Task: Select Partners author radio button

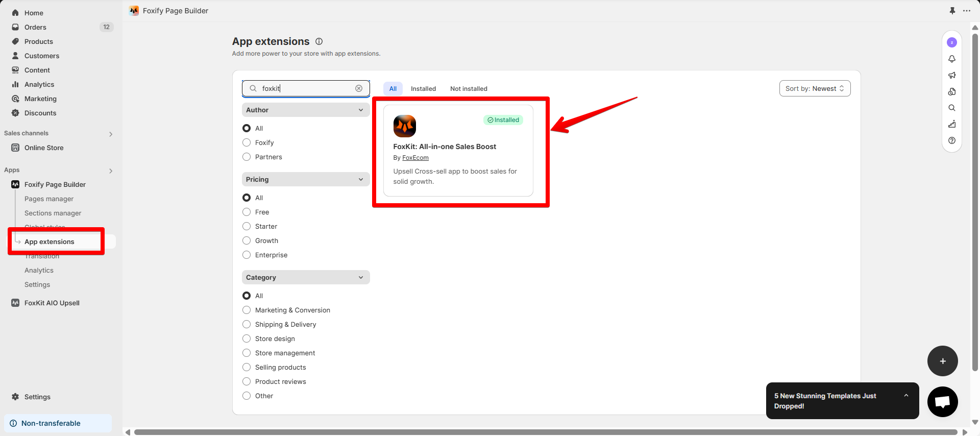Action: pyautogui.click(x=247, y=157)
